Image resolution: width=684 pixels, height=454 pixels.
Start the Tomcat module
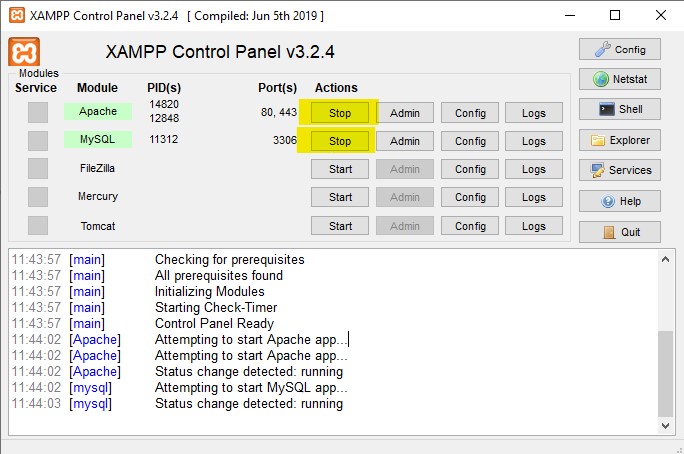tap(340, 226)
